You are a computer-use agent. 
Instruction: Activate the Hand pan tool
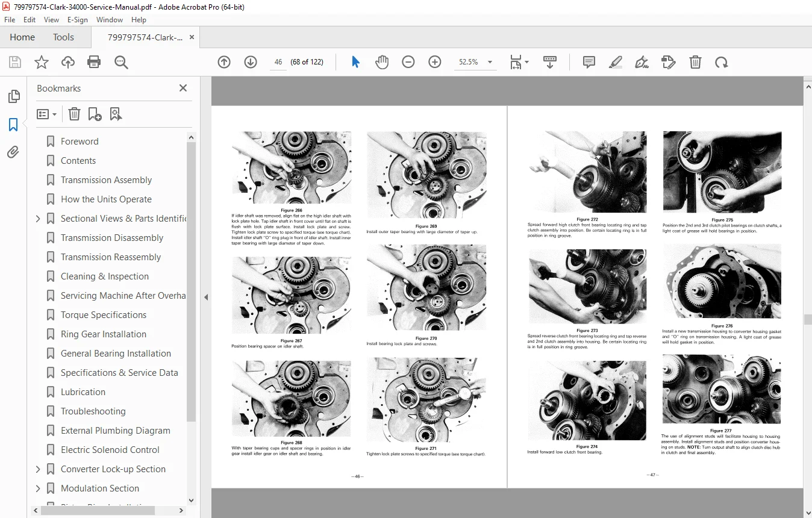point(382,62)
